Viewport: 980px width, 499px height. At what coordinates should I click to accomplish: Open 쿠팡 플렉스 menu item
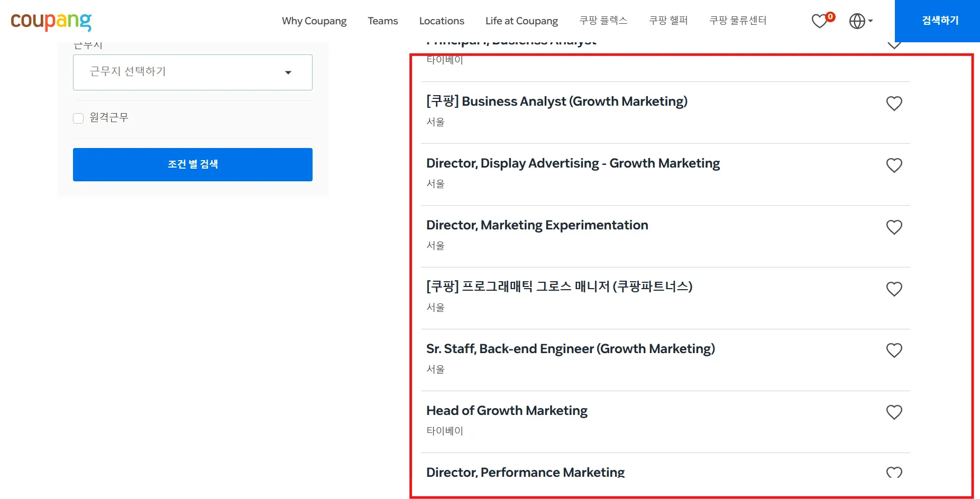(603, 21)
